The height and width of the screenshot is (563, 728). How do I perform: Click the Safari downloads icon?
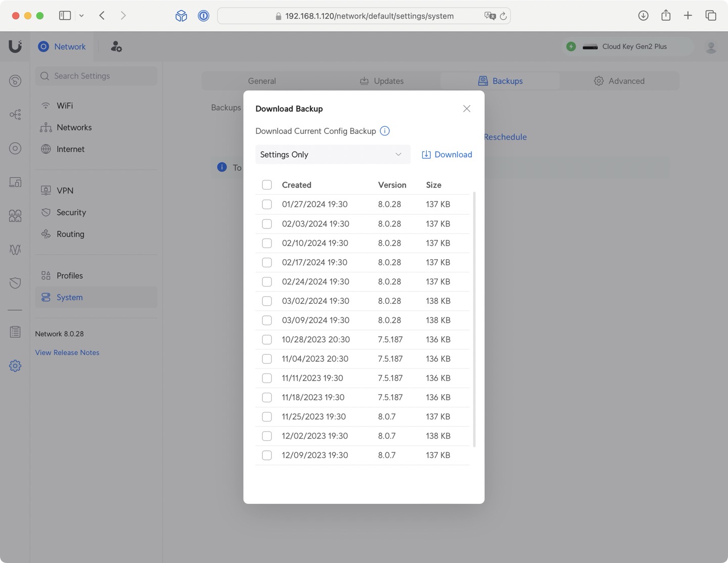click(x=643, y=16)
